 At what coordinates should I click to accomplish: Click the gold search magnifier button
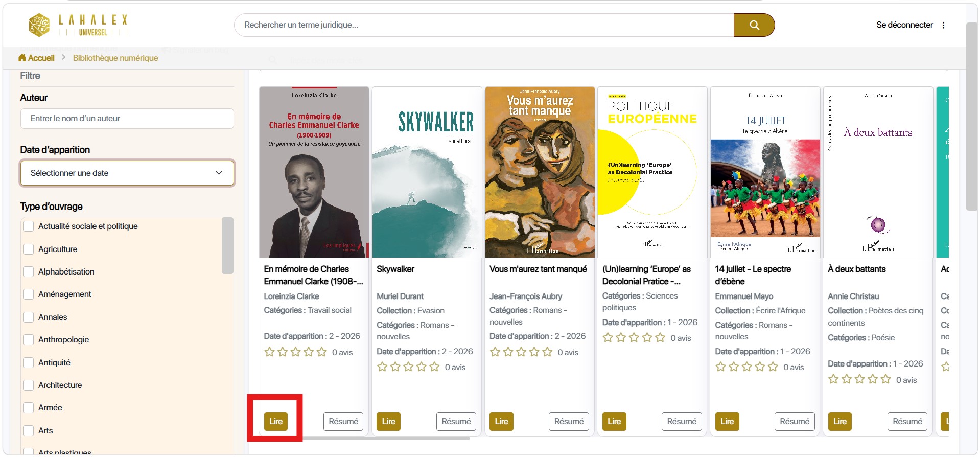754,25
